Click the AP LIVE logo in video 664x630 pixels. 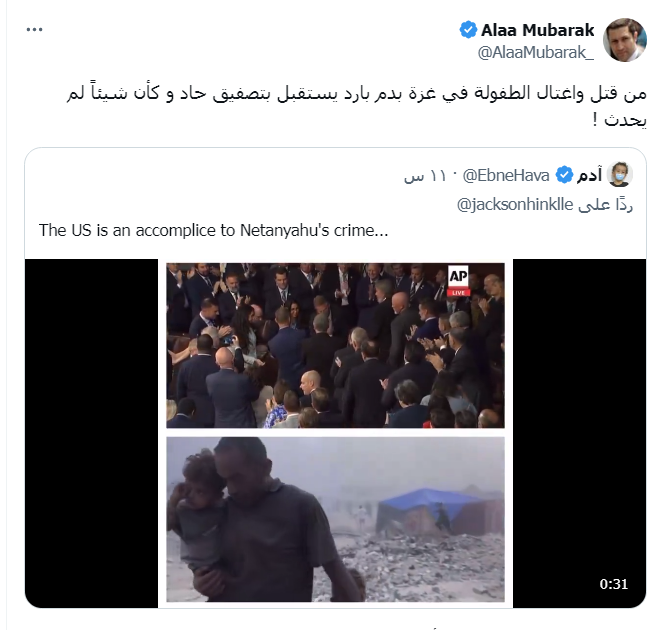(x=458, y=281)
